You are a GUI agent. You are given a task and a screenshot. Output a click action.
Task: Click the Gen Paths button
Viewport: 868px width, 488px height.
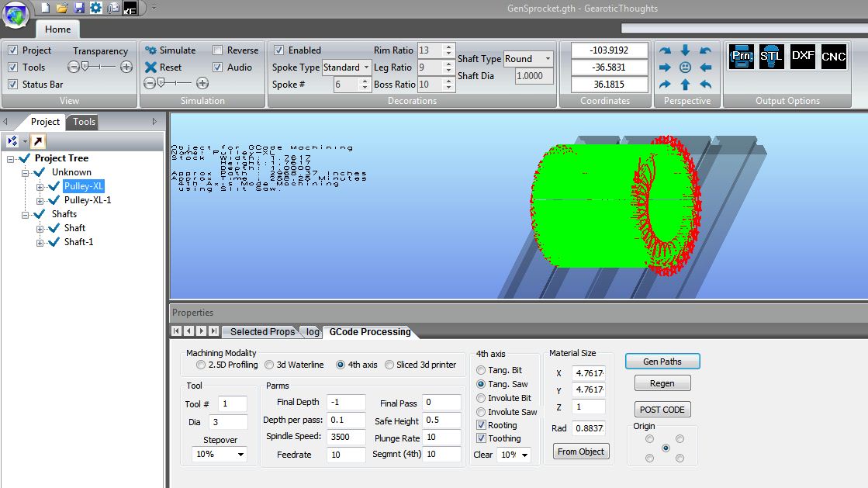[x=662, y=362]
